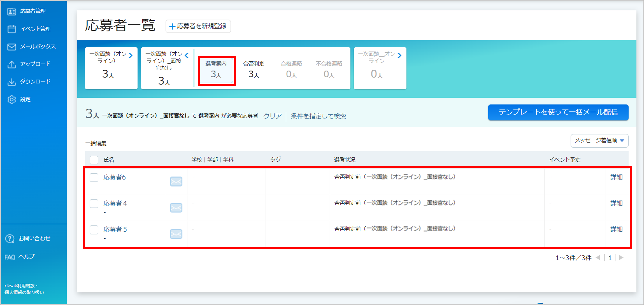Click the タグ column header
This screenshot has width=644, height=305.
pyautogui.click(x=275, y=160)
